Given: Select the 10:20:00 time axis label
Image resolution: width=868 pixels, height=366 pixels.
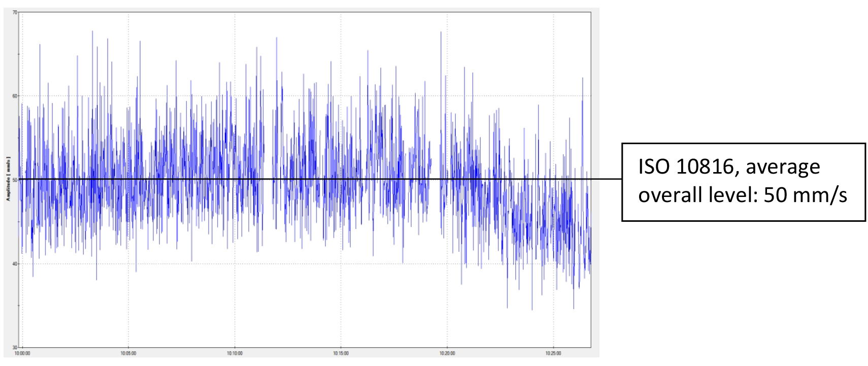Looking at the screenshot, I should [447, 353].
